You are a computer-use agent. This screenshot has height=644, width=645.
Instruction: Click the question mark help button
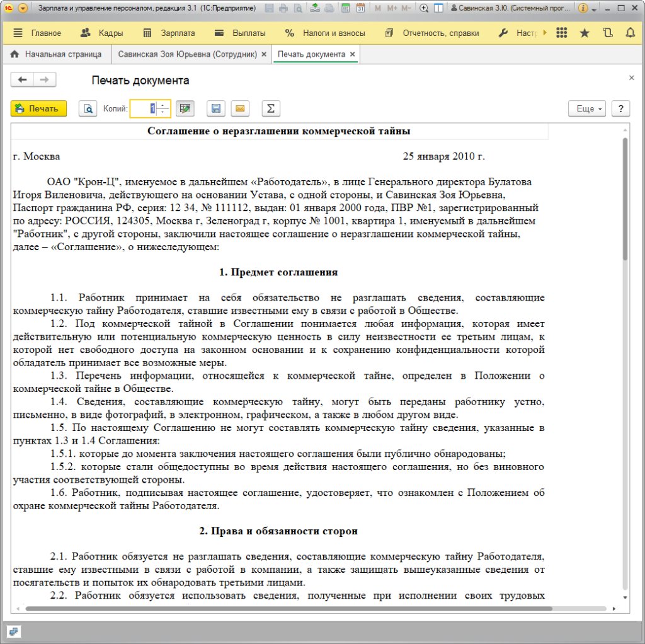click(x=620, y=108)
